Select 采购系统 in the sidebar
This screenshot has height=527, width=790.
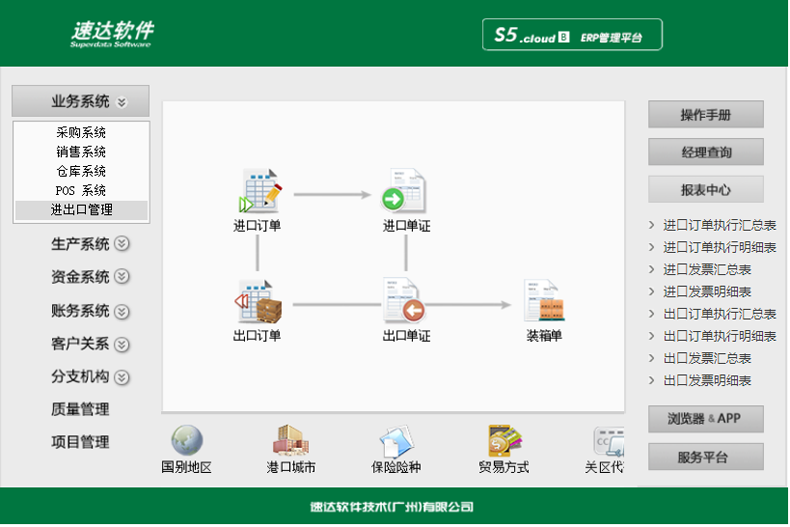(x=81, y=133)
